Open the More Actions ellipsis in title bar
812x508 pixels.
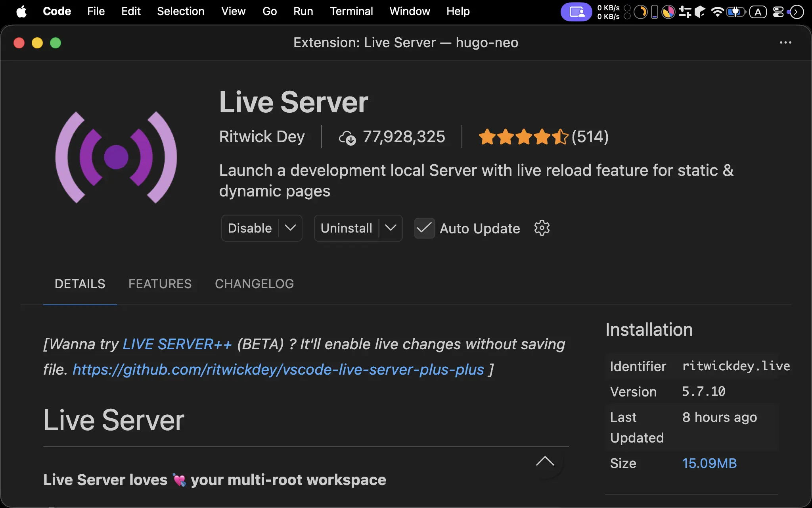pyautogui.click(x=785, y=42)
